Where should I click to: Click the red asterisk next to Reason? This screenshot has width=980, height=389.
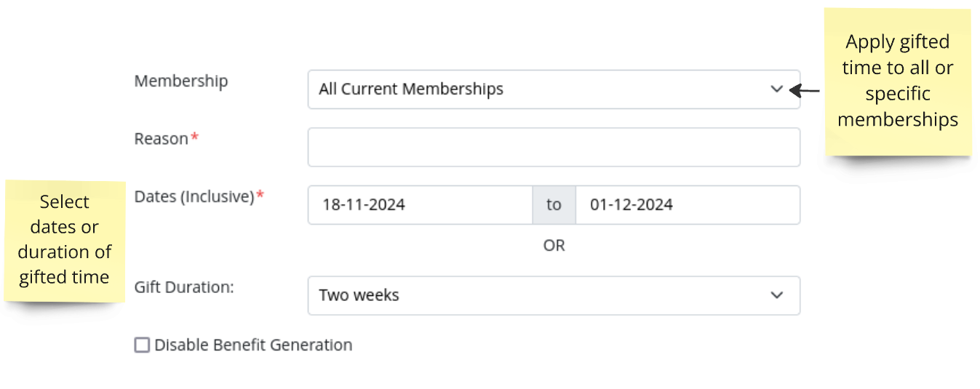[x=194, y=137]
